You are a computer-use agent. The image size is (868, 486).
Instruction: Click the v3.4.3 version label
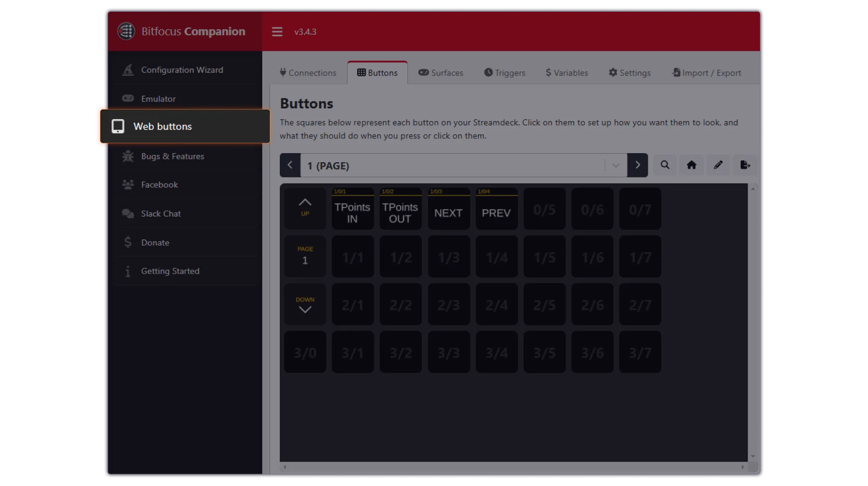[305, 32]
